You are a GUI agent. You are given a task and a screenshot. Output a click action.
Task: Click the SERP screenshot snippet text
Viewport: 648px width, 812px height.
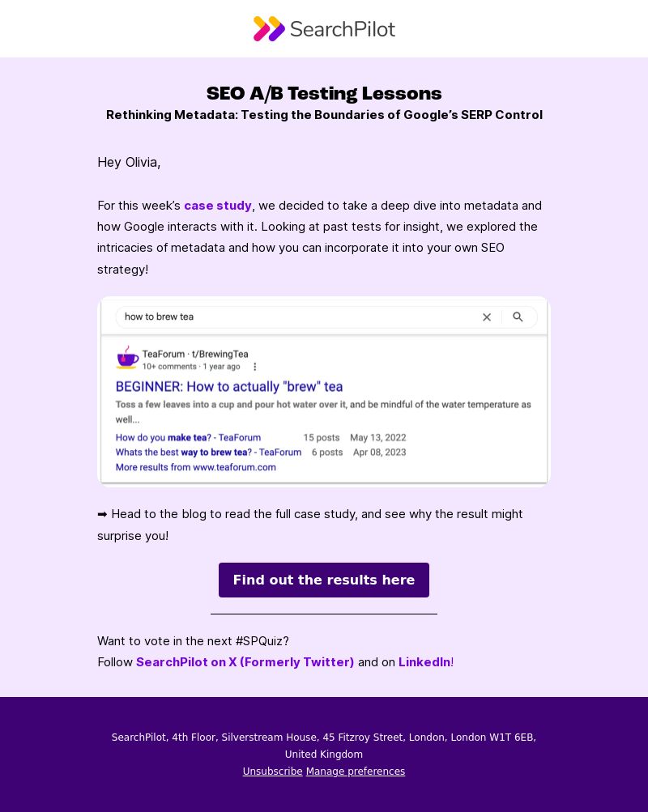coord(323,412)
